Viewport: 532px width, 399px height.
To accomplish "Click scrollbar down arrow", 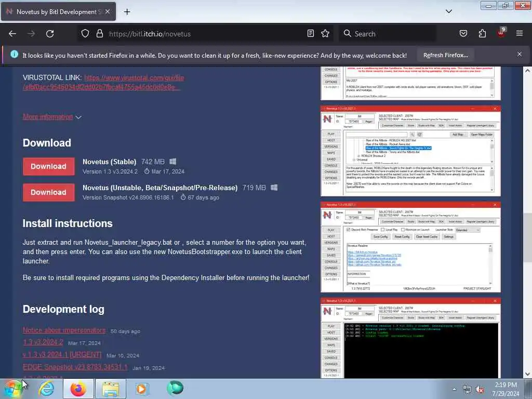I will tap(527, 374).
